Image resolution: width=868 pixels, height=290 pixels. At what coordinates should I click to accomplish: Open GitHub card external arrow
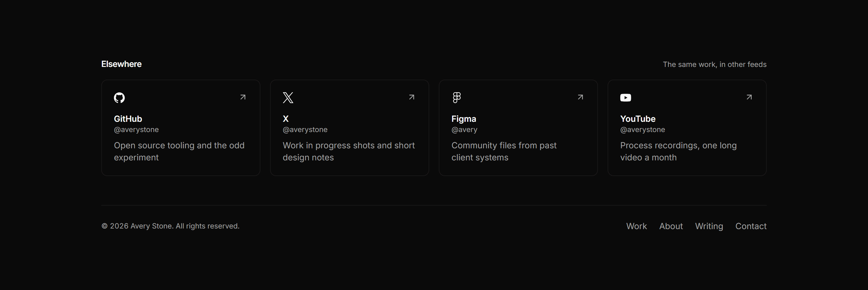click(243, 97)
